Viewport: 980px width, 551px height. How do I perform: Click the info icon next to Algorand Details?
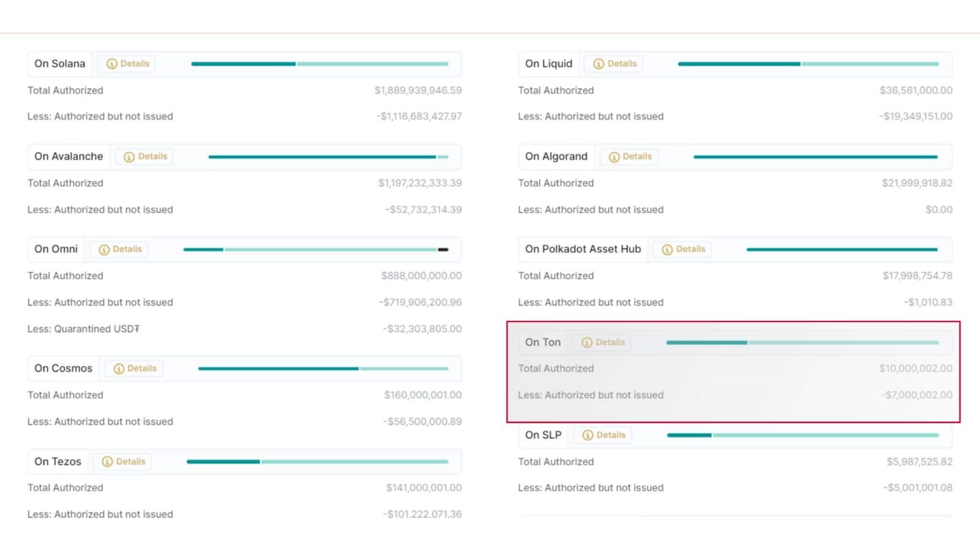tap(614, 156)
